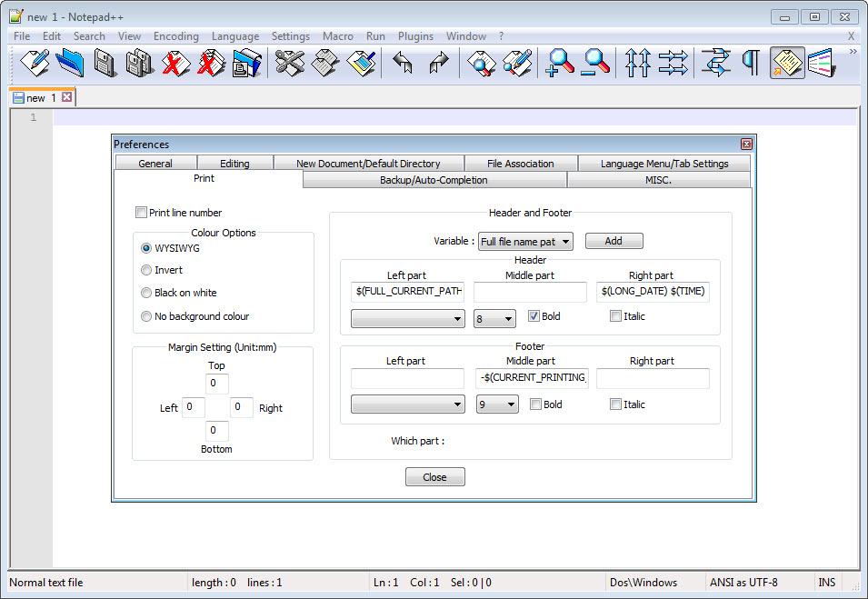Open the File Association tab
The image size is (868, 599).
click(521, 164)
